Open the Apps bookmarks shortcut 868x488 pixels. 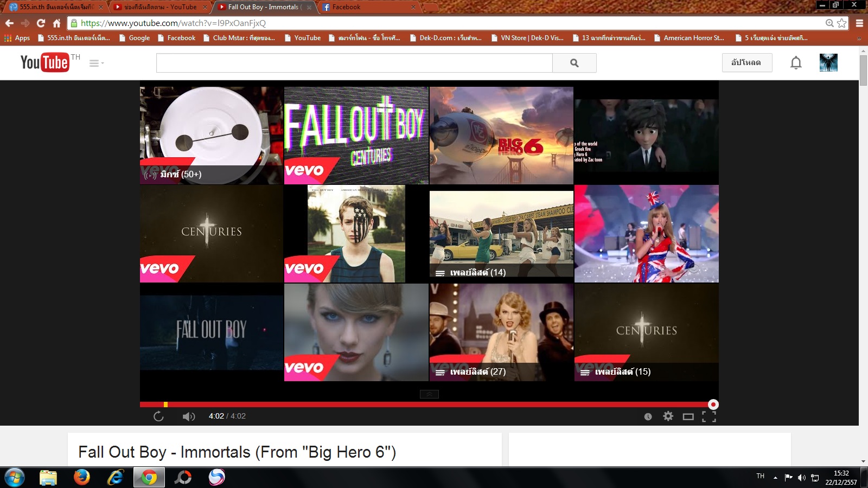(17, 38)
